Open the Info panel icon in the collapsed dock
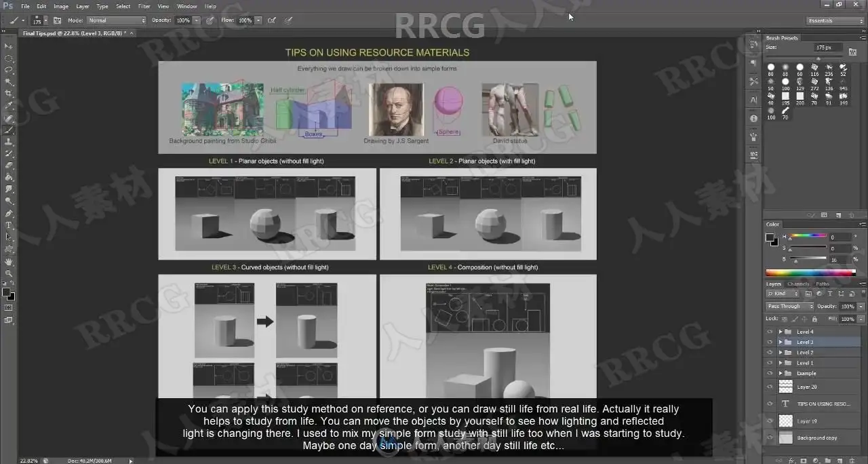The height and width of the screenshot is (464, 868). pyautogui.click(x=753, y=118)
